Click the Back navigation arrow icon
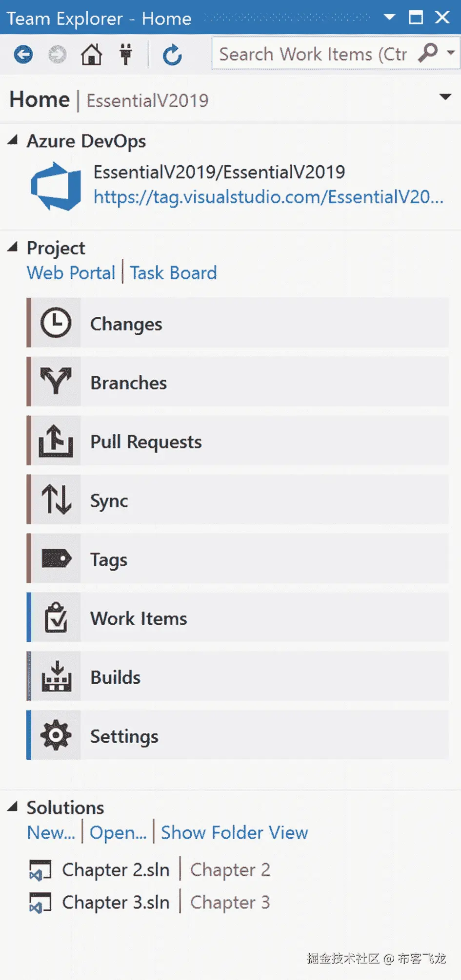 [23, 55]
